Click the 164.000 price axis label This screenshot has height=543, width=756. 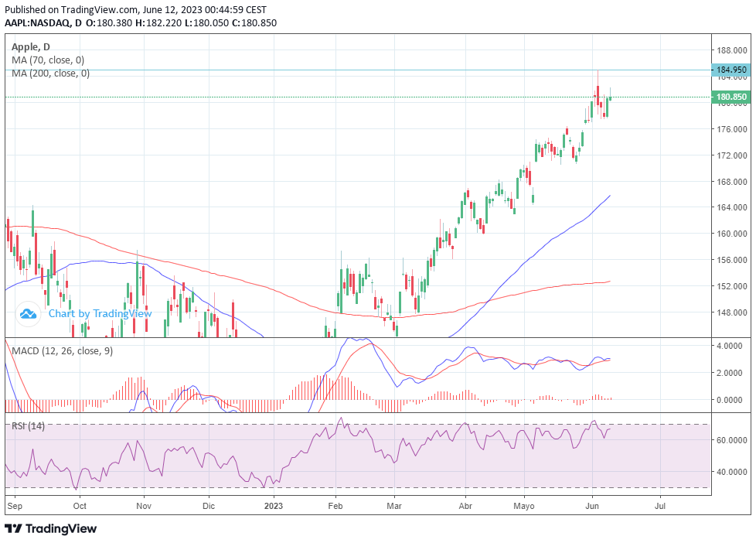732,207
